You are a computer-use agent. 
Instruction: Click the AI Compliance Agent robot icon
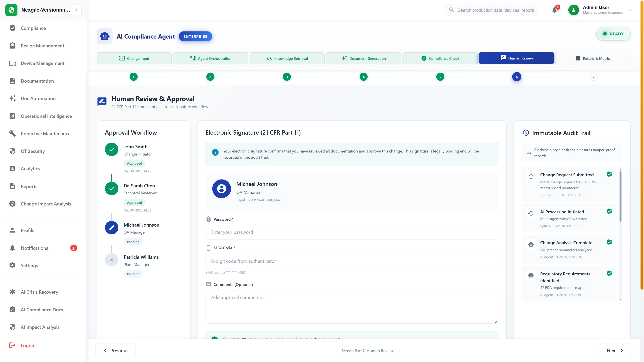point(104,36)
